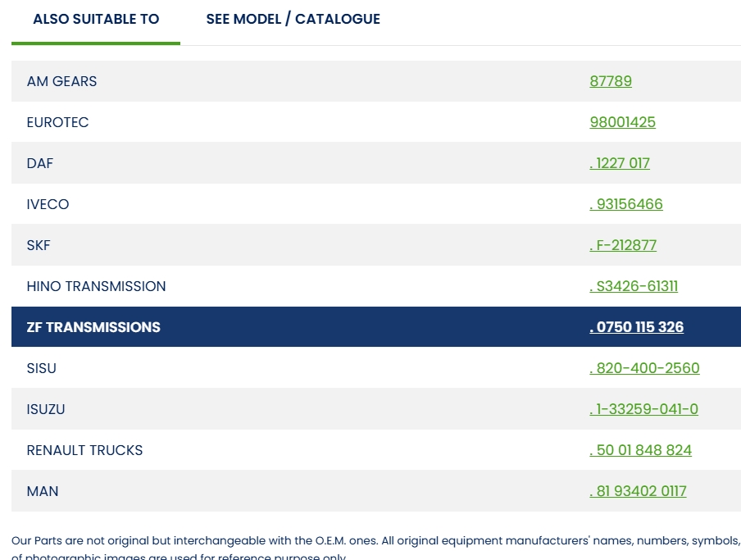
Task: Select the EUROTEC brand name
Action: [x=57, y=122]
